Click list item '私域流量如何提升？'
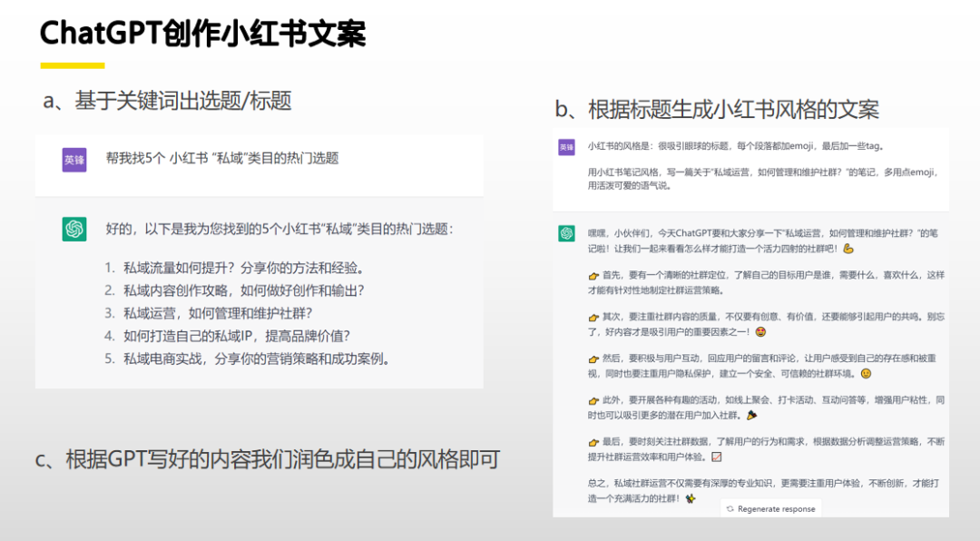This screenshot has height=541, width=980. (x=244, y=269)
